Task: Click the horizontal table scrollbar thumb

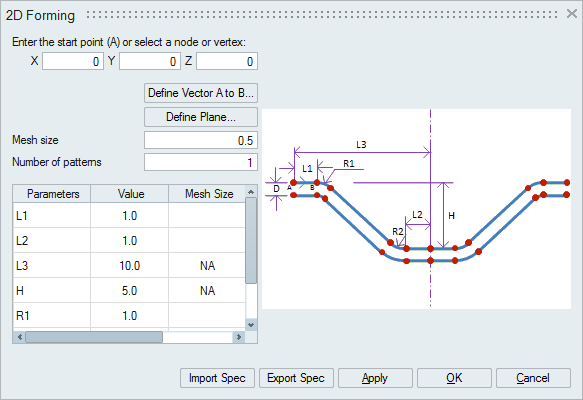Action: [x=94, y=337]
